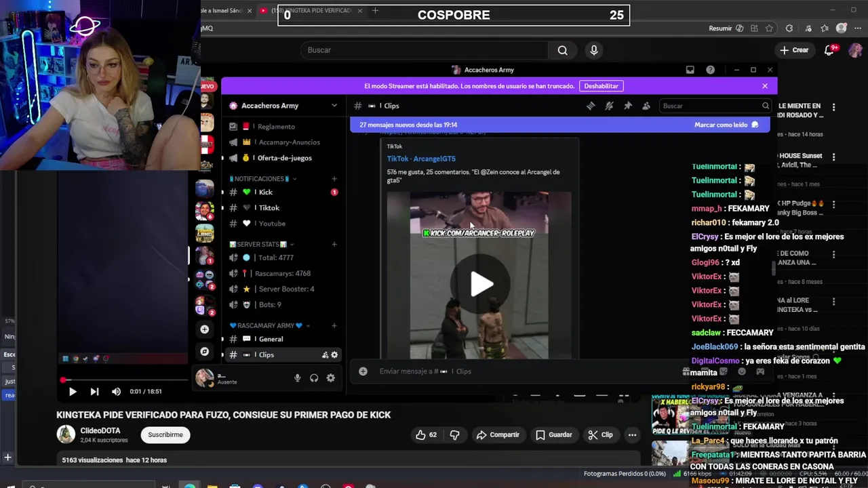Explore discoverable servers compass icon

[204, 351]
